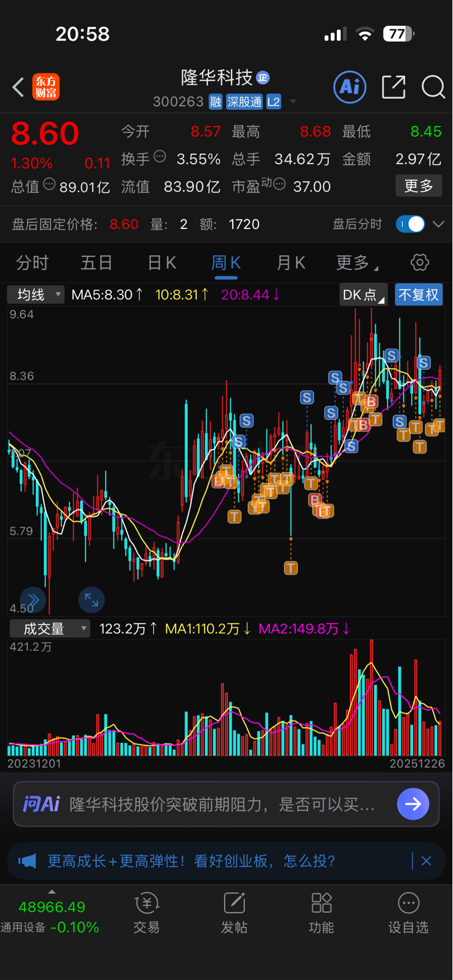Open the 东方财富 logo icon
453x980 pixels.
tap(46, 87)
